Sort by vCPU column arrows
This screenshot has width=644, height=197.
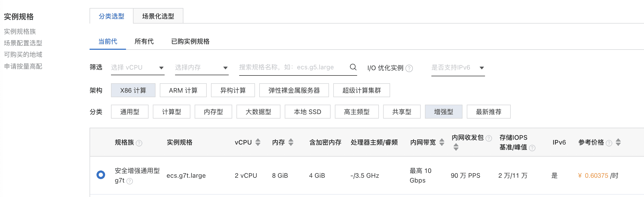(x=258, y=142)
